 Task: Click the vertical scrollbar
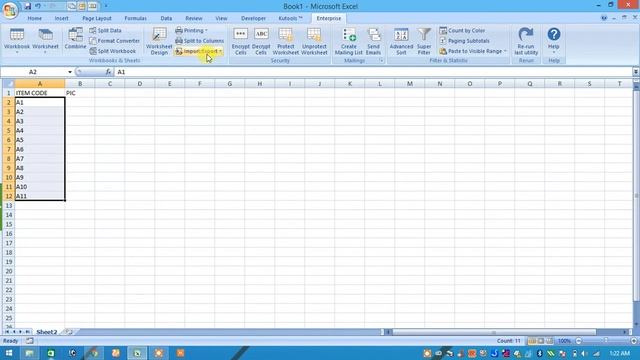(636, 196)
